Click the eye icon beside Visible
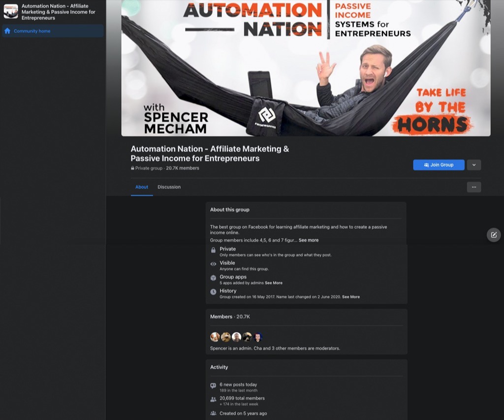 point(213,264)
